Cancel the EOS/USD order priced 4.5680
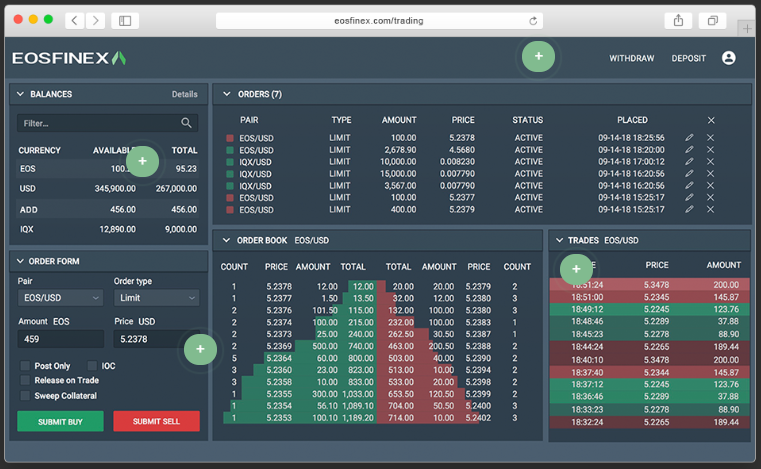This screenshot has width=761, height=469. [x=711, y=150]
